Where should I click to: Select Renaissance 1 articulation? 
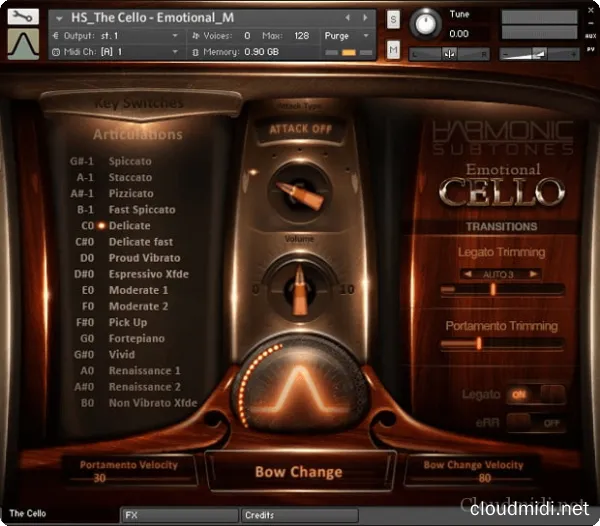144,371
